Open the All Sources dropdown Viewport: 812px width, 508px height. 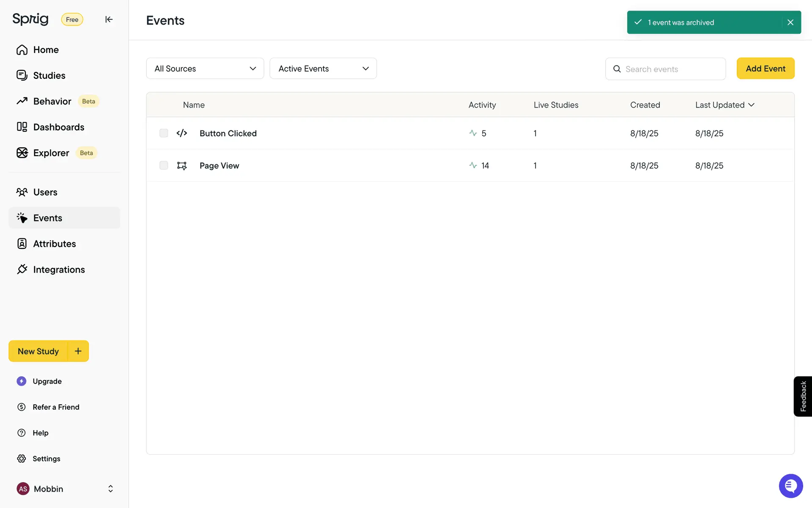click(x=205, y=69)
